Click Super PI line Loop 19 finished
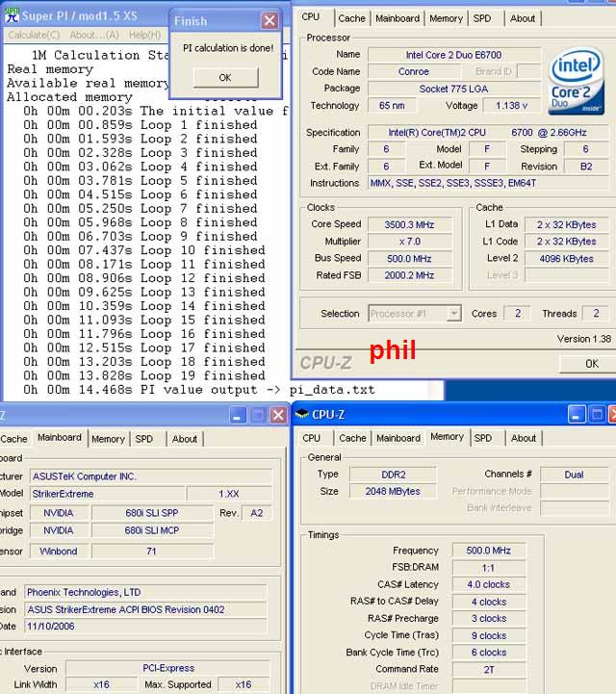 pyautogui.click(x=144, y=375)
